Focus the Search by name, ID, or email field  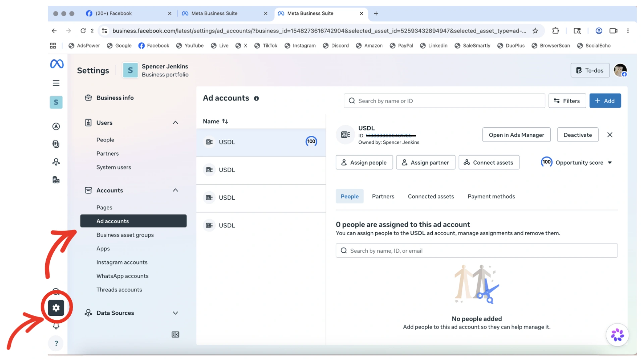[x=477, y=251]
